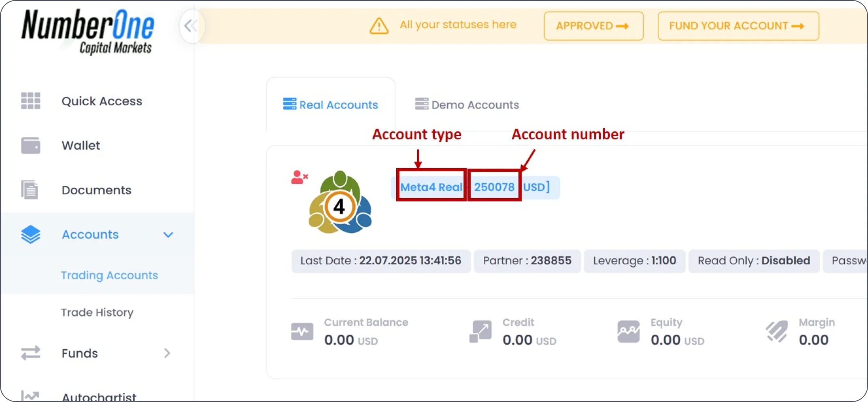Click the Wallet icon in sidebar
Screen dimensions: 868x402
31,146
